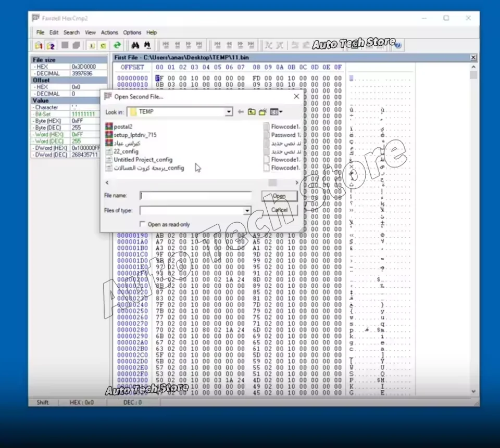The width and height of the screenshot is (500, 448).
Task: Click the offset row 00000280
Action: 132,330
